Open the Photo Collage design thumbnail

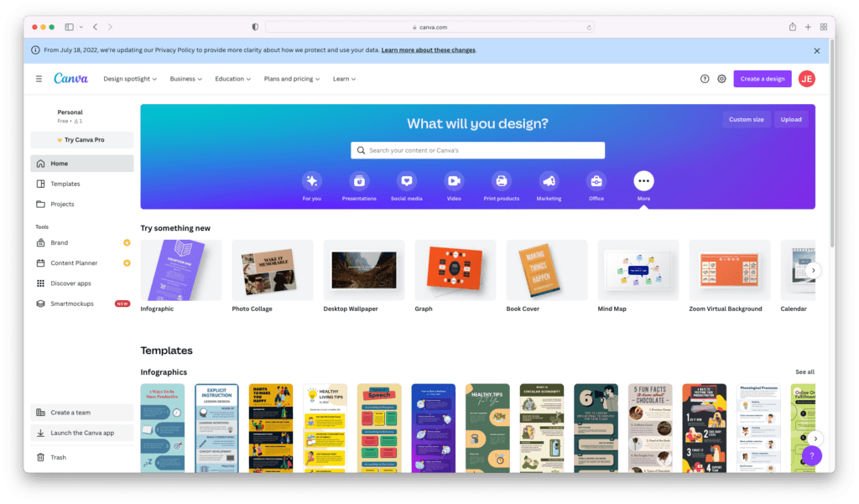click(273, 270)
